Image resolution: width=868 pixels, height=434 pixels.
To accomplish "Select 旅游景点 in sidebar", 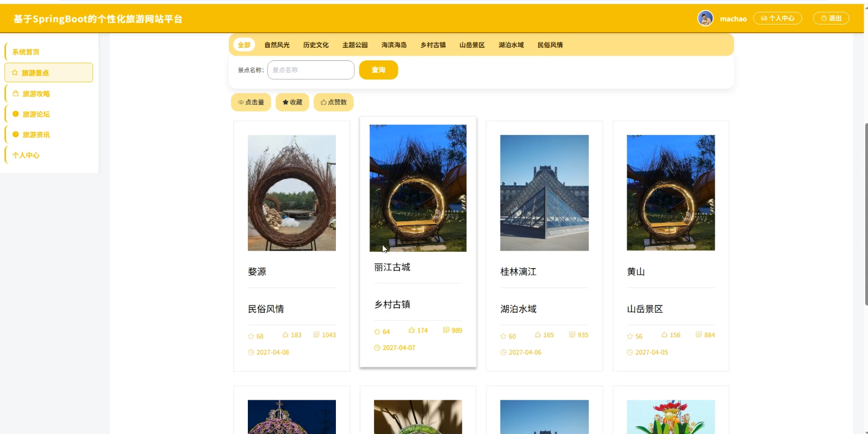I will pos(48,73).
